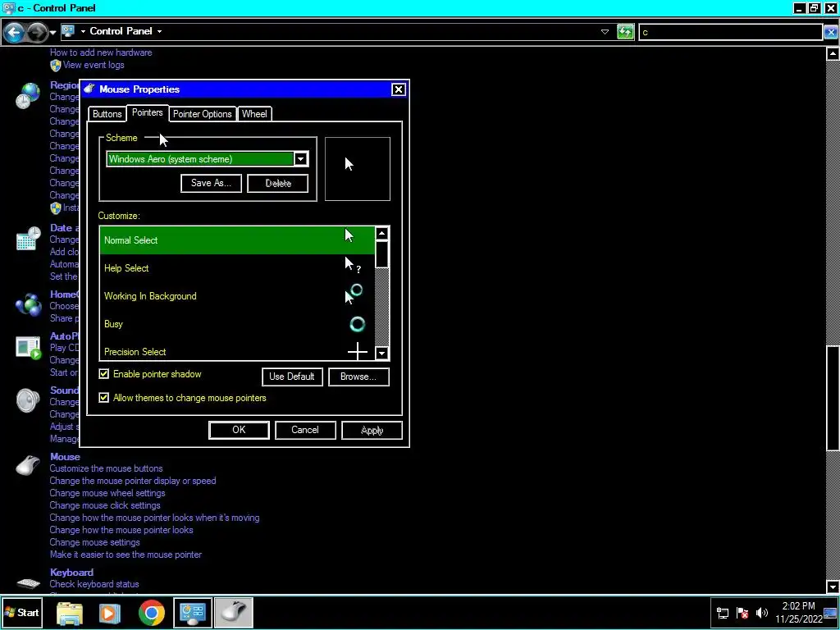This screenshot has width=840, height=630.
Task: Go forward in Control Panel navigation
Action: coord(36,33)
